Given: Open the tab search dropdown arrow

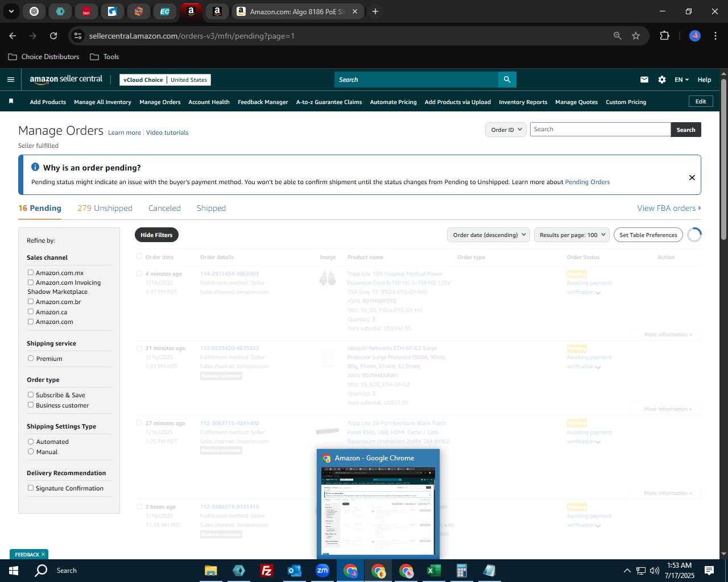Looking at the screenshot, I should pyautogui.click(x=11, y=11).
